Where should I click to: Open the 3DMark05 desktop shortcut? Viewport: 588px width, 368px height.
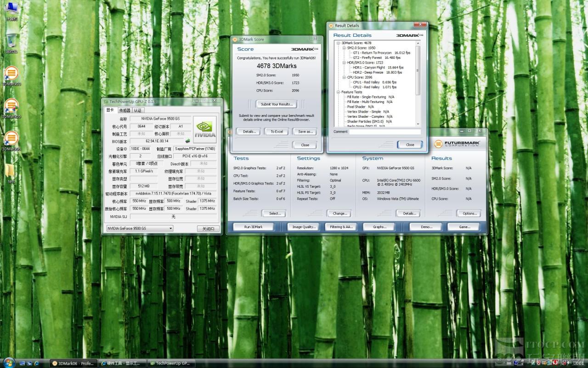click(11, 109)
